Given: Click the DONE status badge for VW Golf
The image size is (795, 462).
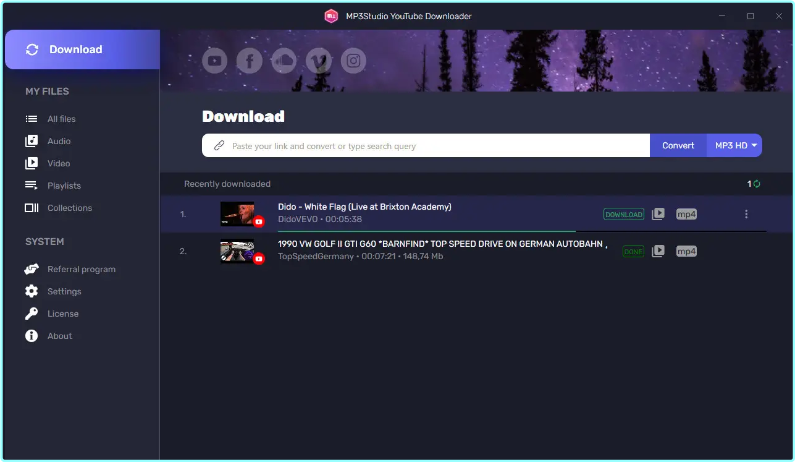Looking at the screenshot, I should point(633,252).
